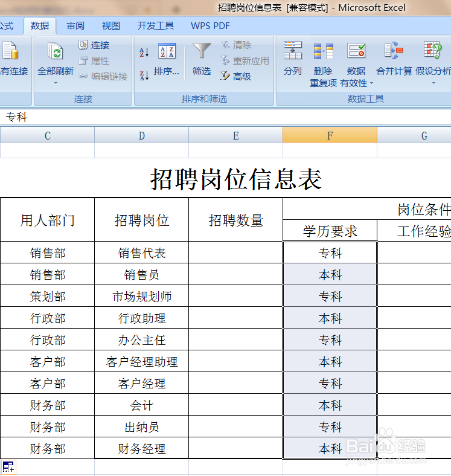Select the 用人部门 header cell
The width and height of the screenshot is (451, 476).
click(47, 220)
